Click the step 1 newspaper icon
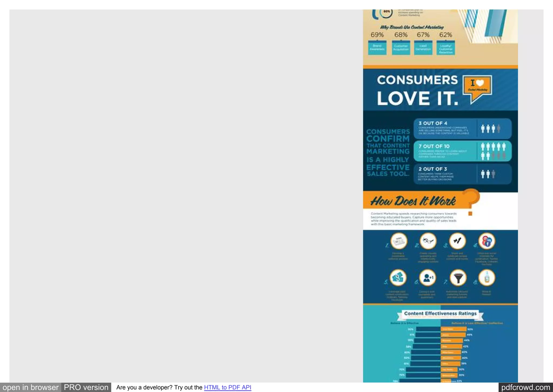 399,241
